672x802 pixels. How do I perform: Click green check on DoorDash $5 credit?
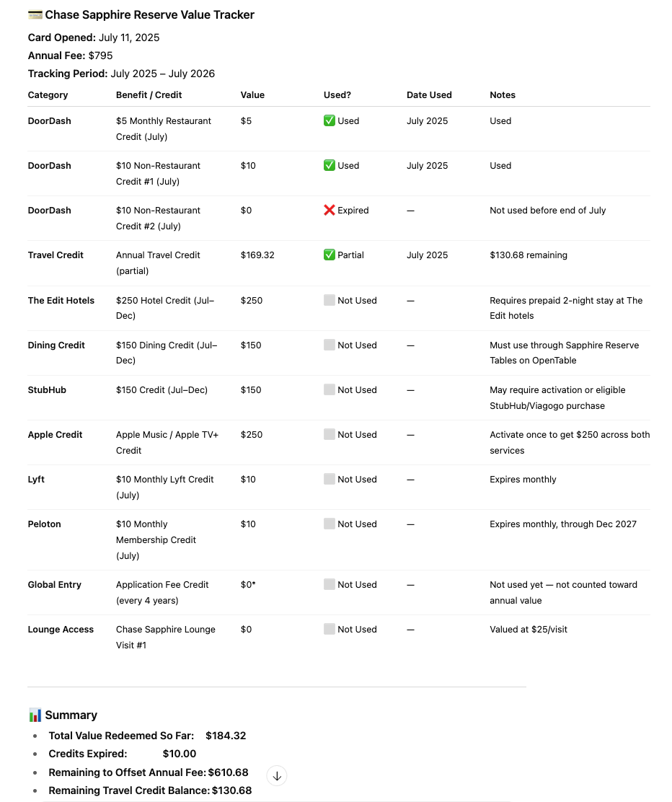click(330, 120)
